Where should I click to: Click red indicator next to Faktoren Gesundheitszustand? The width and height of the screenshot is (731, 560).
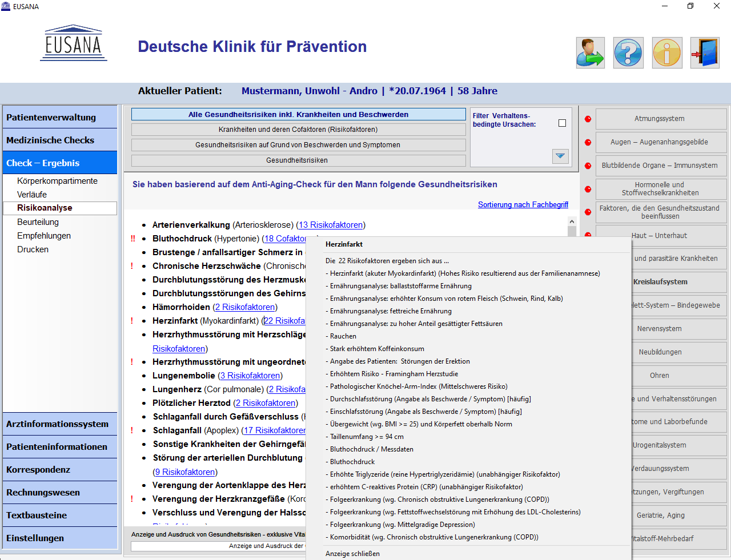588,212
